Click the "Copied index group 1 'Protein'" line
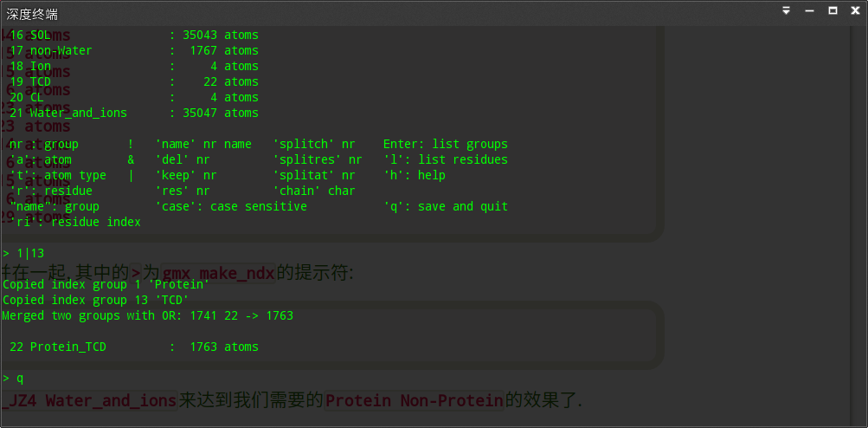 click(106, 284)
